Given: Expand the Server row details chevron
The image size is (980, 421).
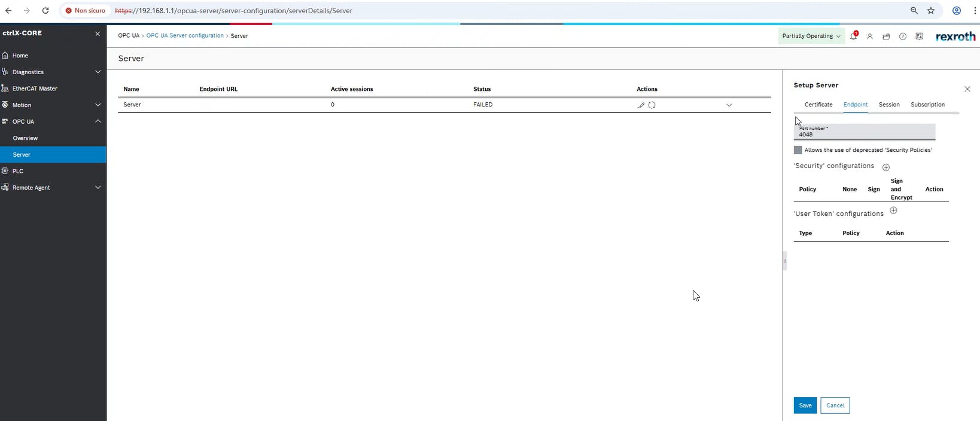Looking at the screenshot, I should tap(729, 105).
